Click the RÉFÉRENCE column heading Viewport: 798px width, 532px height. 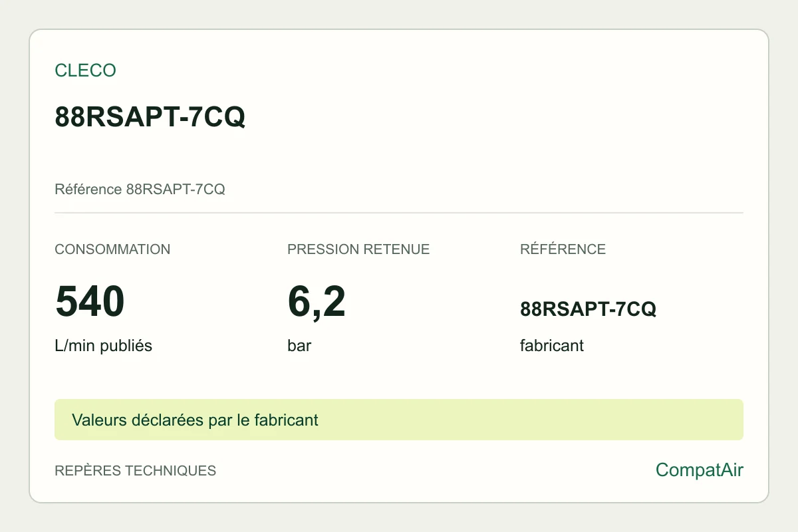[563, 249]
